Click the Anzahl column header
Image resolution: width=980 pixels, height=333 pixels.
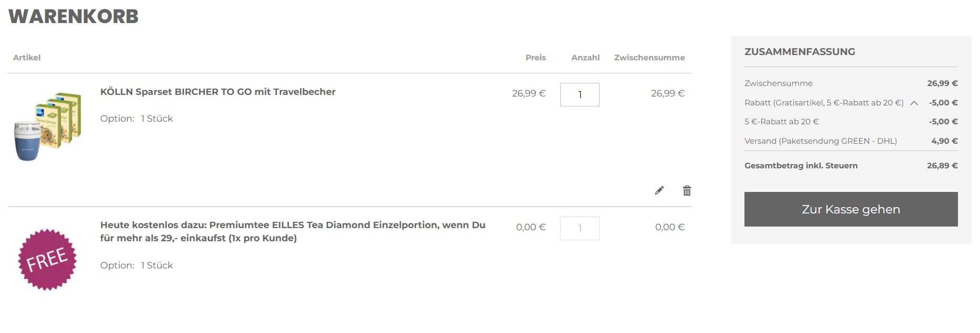point(585,58)
